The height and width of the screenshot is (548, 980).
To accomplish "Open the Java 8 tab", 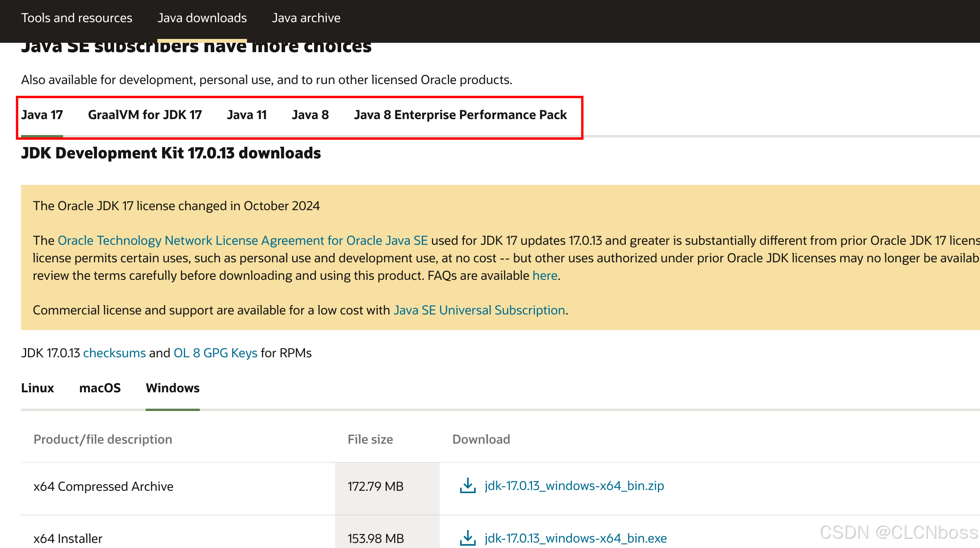I will point(310,115).
